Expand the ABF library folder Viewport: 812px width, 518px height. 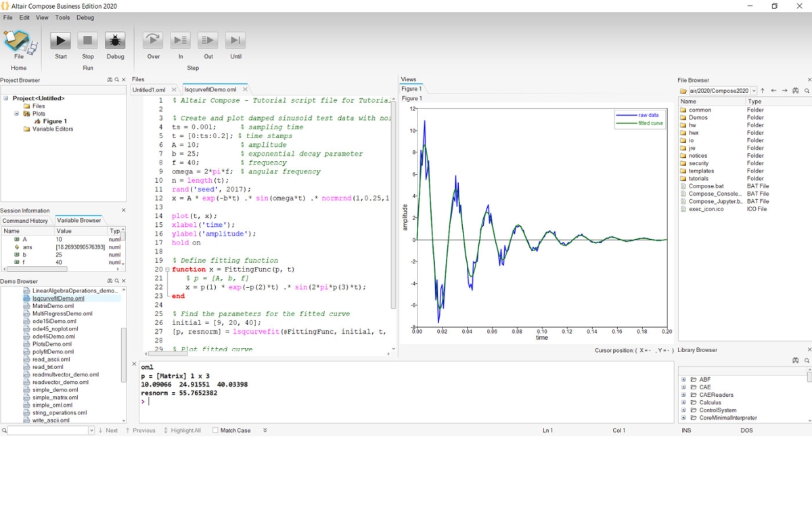click(683, 380)
